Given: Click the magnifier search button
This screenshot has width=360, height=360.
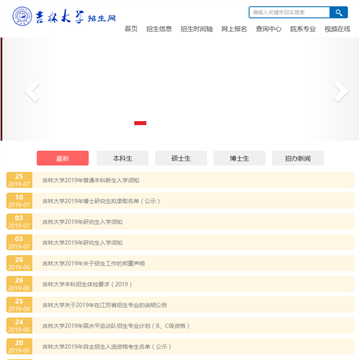Looking at the screenshot, I should click(x=339, y=13).
